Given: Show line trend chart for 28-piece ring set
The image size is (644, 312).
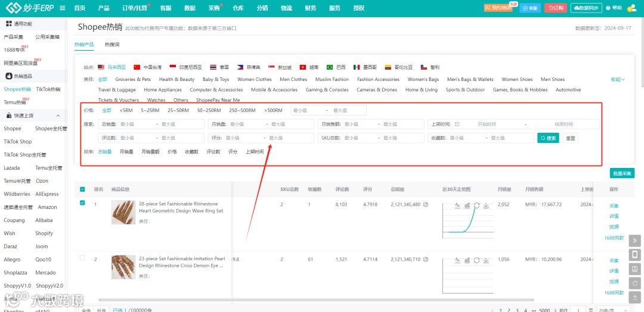Looking at the screenshot, I should (457, 205).
